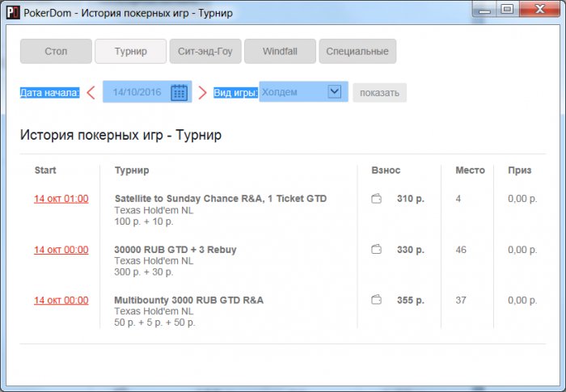The width and height of the screenshot is (566, 392).
Task: Click wallet icon beside 330 р. buy-in
Action: point(376,250)
